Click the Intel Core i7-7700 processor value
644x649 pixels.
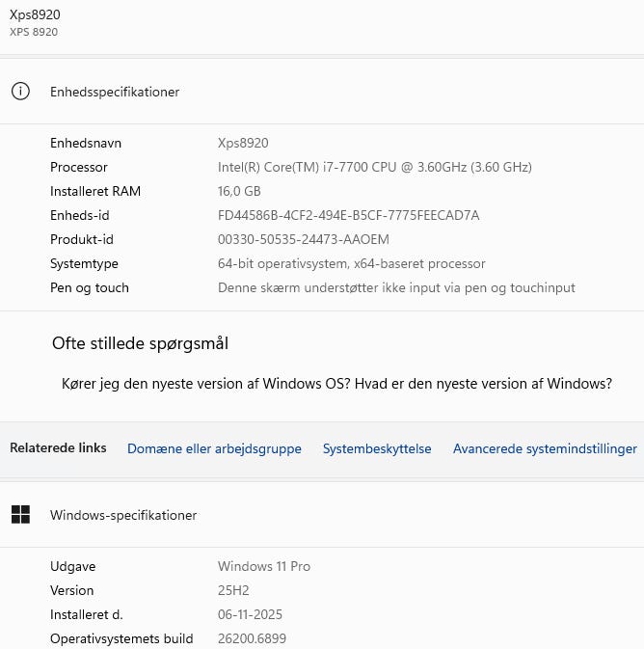[375, 167]
